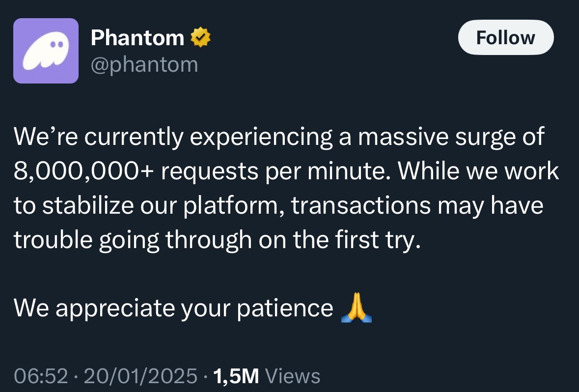Click the Views label

coord(292,376)
